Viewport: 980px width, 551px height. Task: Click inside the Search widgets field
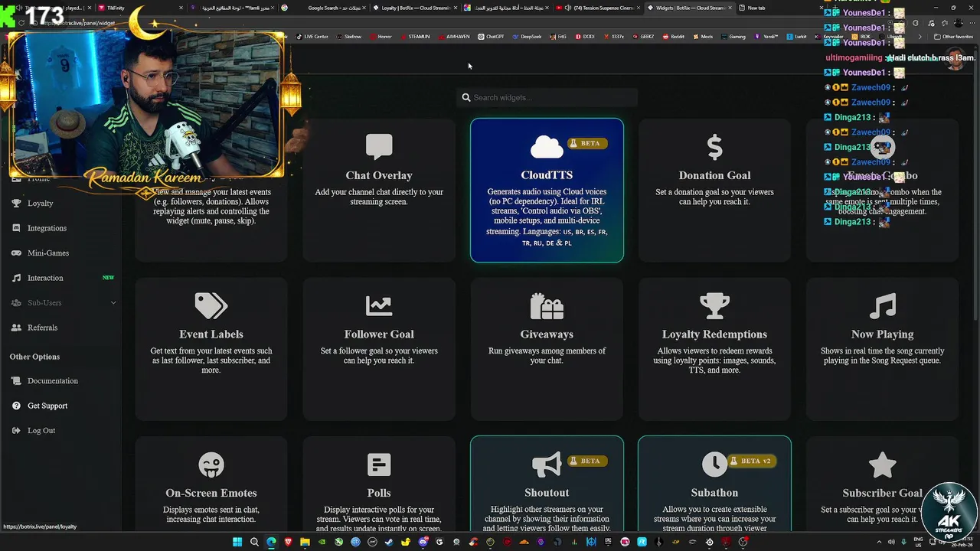(547, 97)
